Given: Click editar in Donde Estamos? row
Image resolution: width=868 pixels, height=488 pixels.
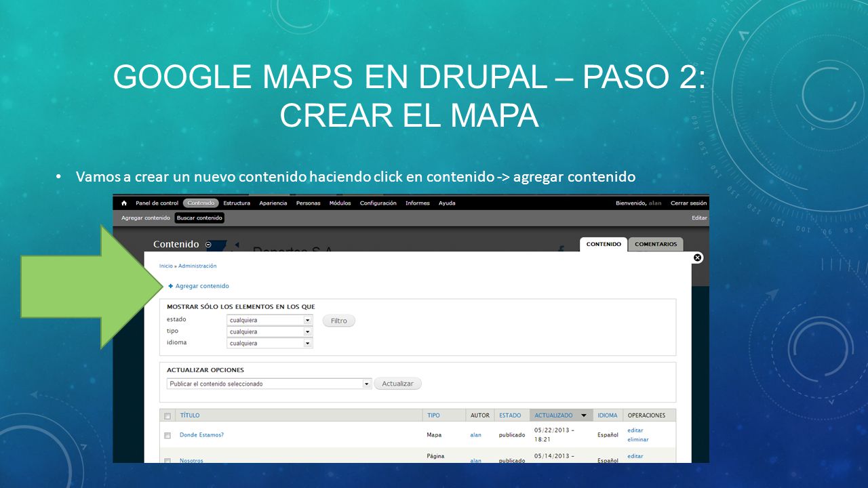Looking at the screenshot, I should point(635,430).
